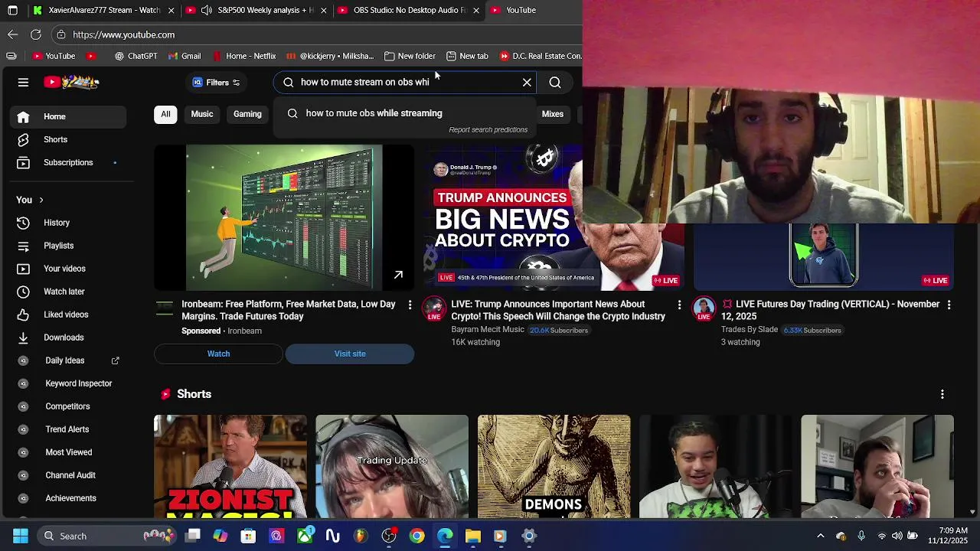Select the active YouTube browser tab
This screenshot has height=551, width=980.
click(532, 10)
